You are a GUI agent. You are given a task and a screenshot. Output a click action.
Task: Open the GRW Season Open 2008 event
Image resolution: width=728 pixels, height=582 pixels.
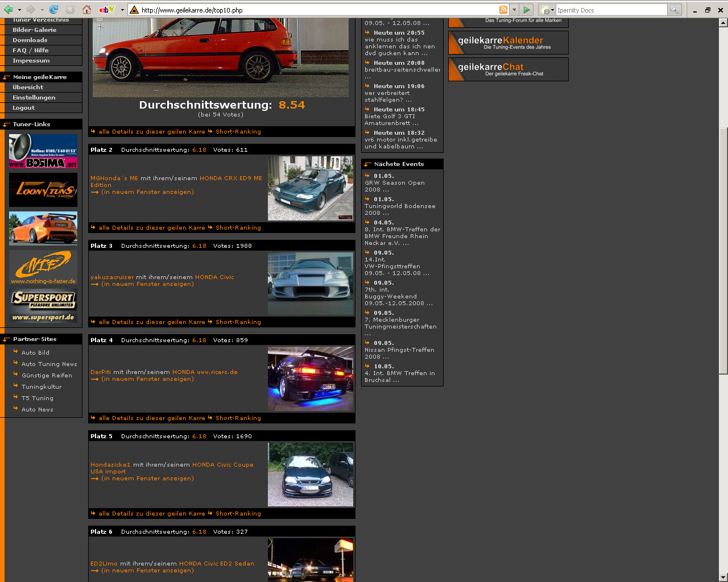pos(395,186)
